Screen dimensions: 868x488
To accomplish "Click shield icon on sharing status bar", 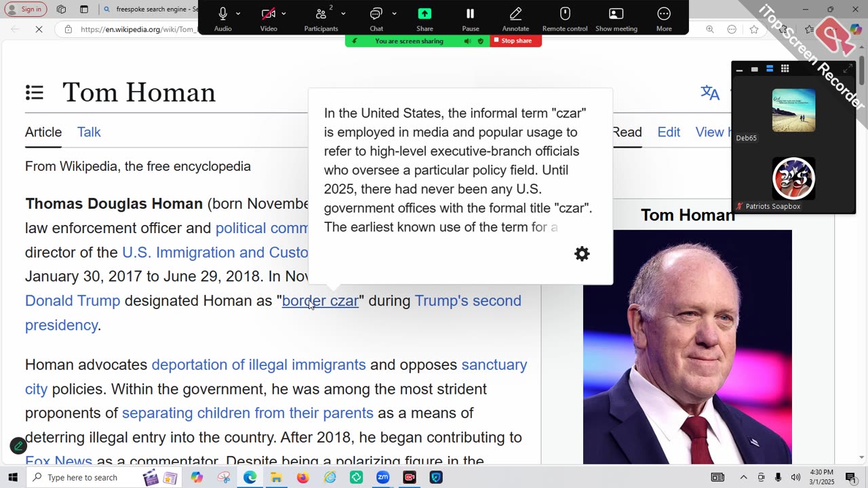I will coord(481,41).
